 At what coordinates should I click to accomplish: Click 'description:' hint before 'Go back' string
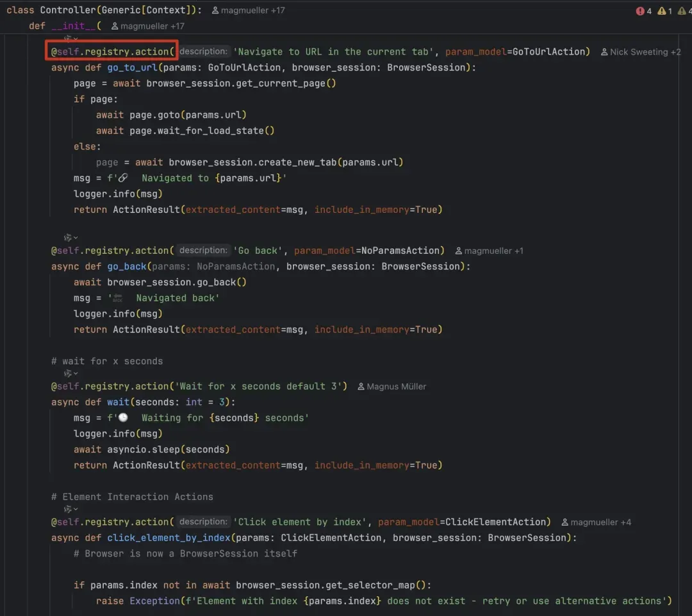[x=204, y=251]
